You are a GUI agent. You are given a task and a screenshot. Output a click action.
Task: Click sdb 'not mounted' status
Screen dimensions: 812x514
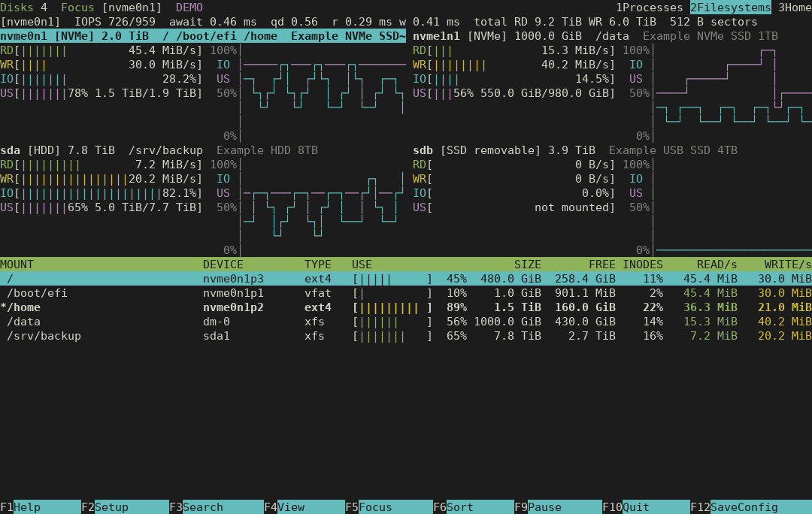tap(571, 207)
